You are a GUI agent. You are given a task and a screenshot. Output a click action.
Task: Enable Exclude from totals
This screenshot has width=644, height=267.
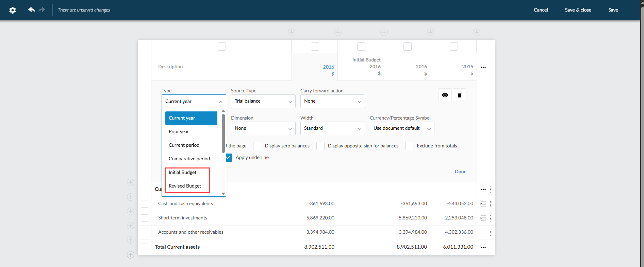pyautogui.click(x=409, y=146)
